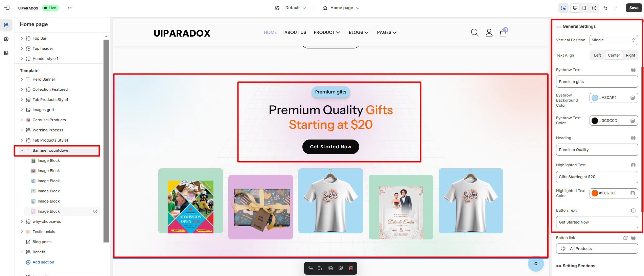
Task: Duplicate section from the floating toolbar
Action: [330, 268]
